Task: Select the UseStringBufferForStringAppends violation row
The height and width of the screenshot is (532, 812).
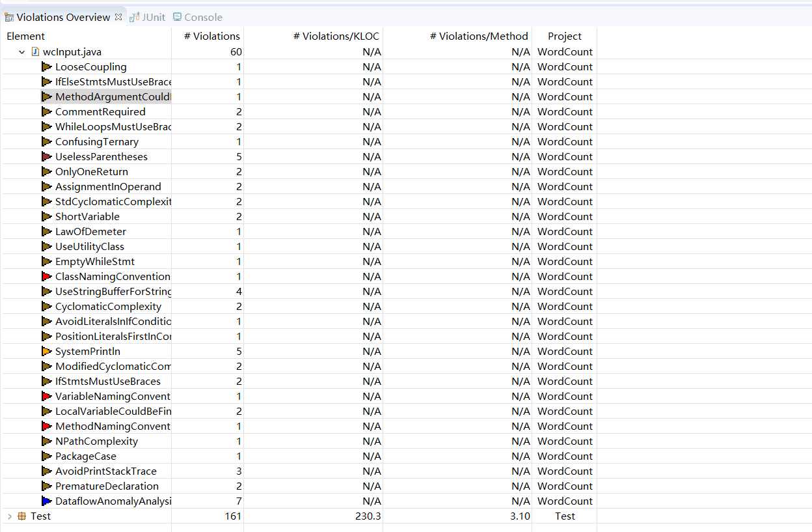Action: coord(299,292)
